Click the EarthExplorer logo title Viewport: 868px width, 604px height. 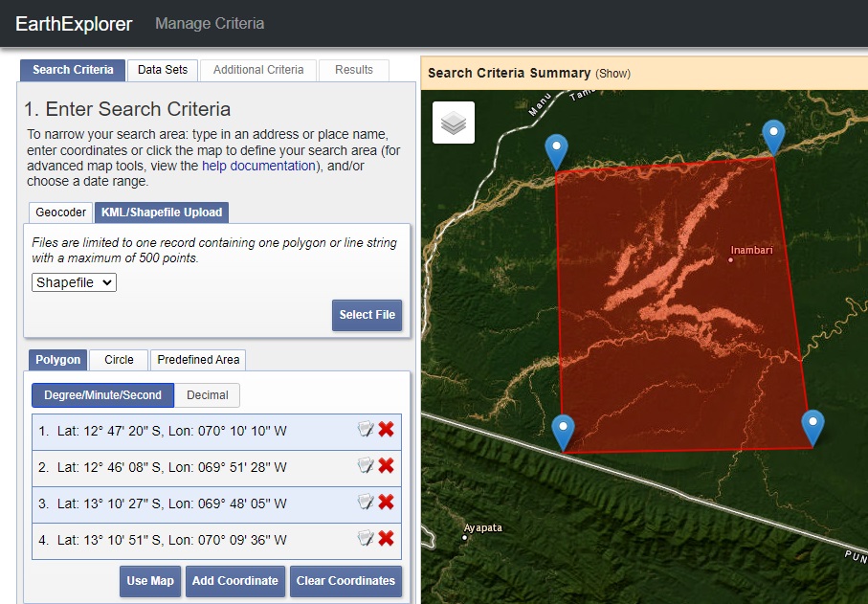tap(75, 24)
